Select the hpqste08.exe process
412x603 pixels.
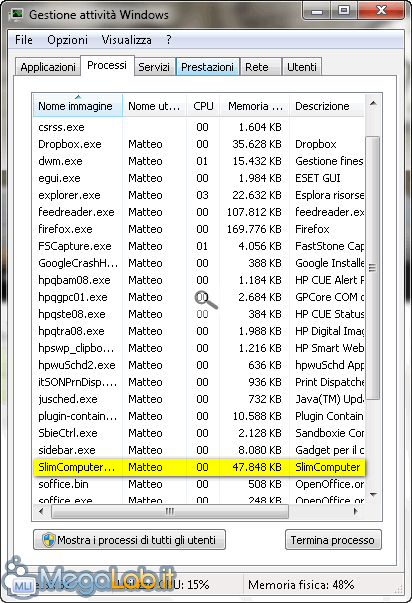199,314
